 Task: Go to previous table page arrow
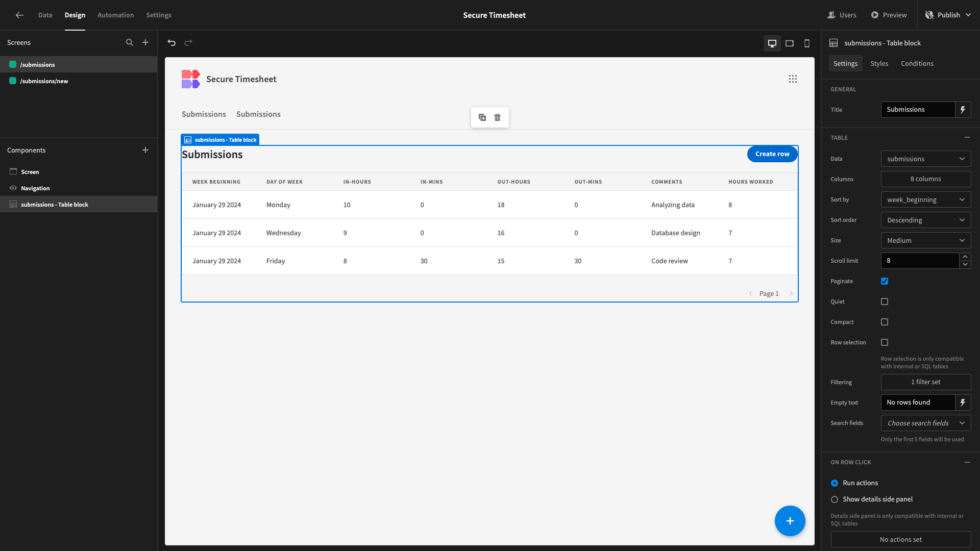point(750,293)
